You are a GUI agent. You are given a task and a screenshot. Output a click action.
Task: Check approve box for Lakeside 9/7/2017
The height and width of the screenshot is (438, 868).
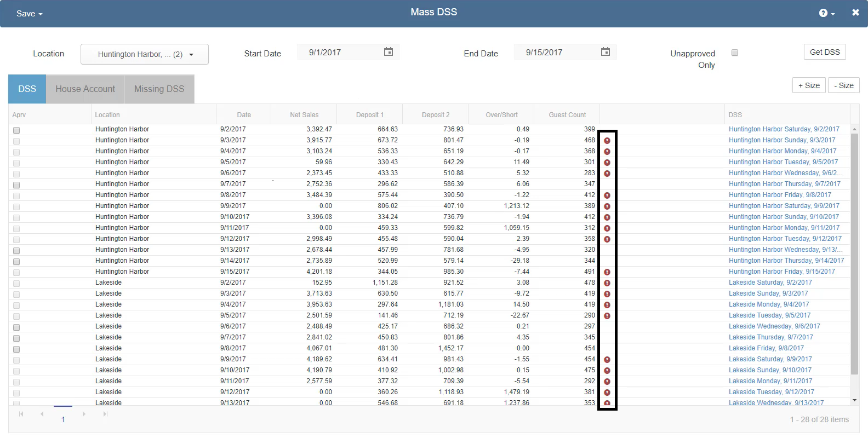(16, 338)
